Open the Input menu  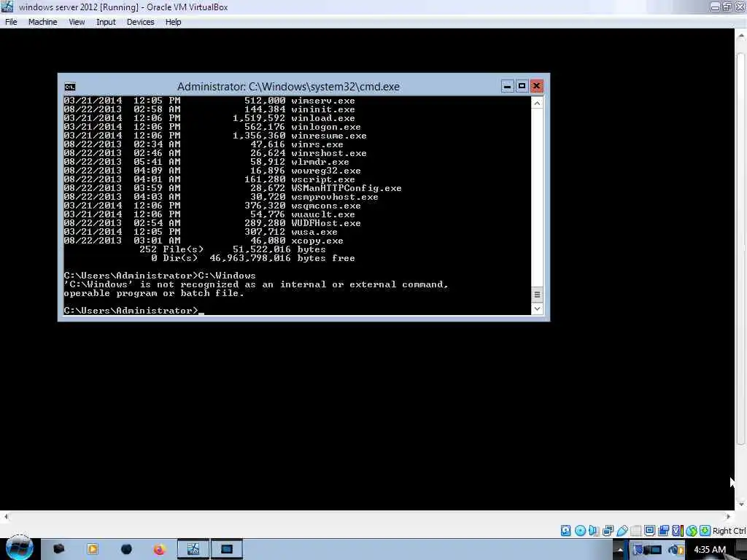pos(106,22)
